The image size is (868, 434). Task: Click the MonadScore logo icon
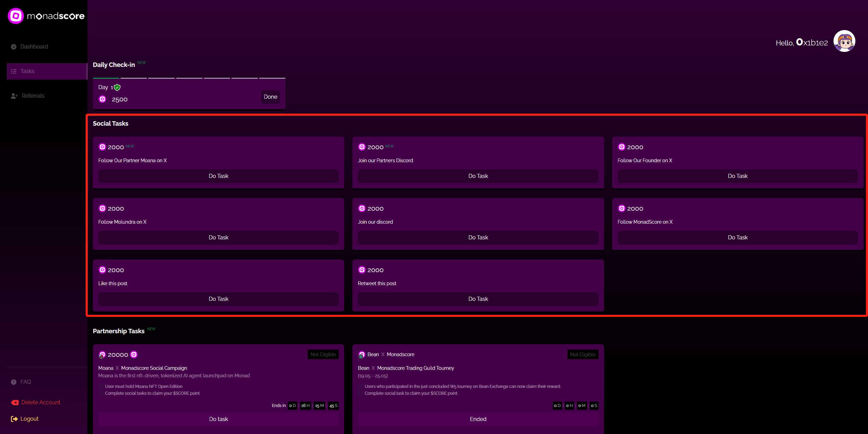(16, 16)
